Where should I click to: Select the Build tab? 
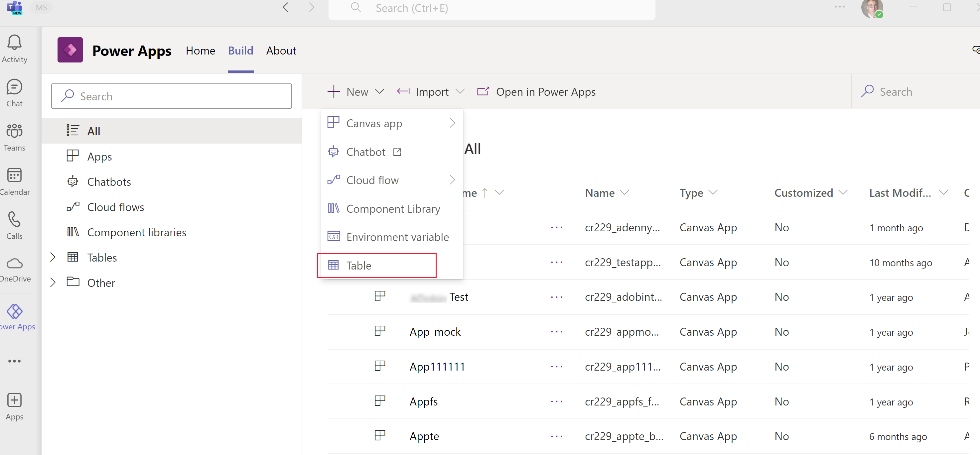tap(241, 51)
